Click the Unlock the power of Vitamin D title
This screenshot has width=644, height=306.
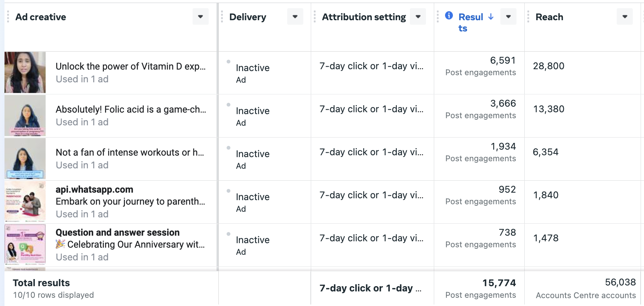coord(131,67)
